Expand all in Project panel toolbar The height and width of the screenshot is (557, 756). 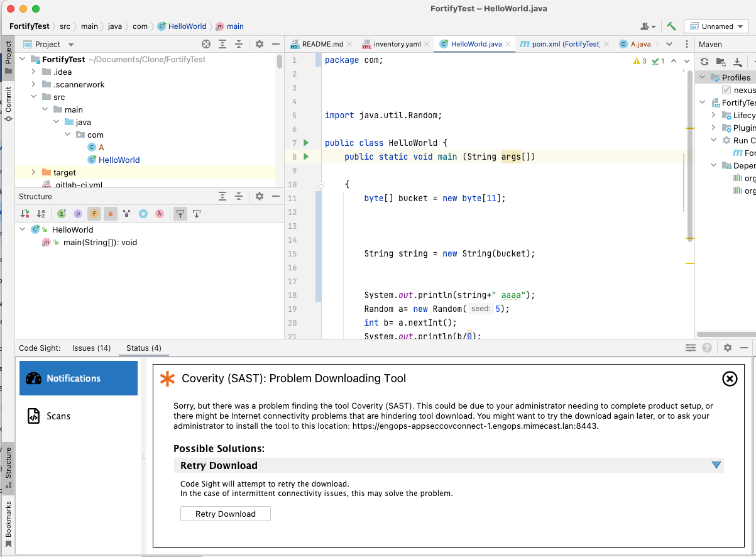[222, 44]
